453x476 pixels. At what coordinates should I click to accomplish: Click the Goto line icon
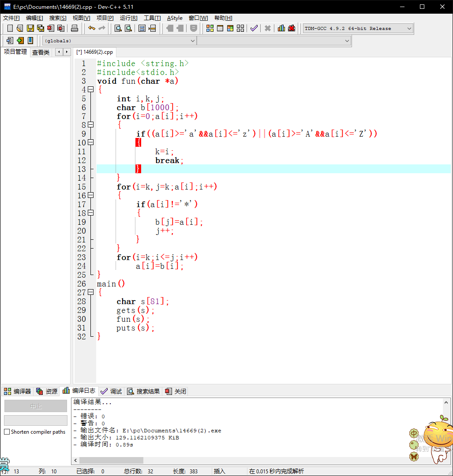pyautogui.click(x=152, y=28)
